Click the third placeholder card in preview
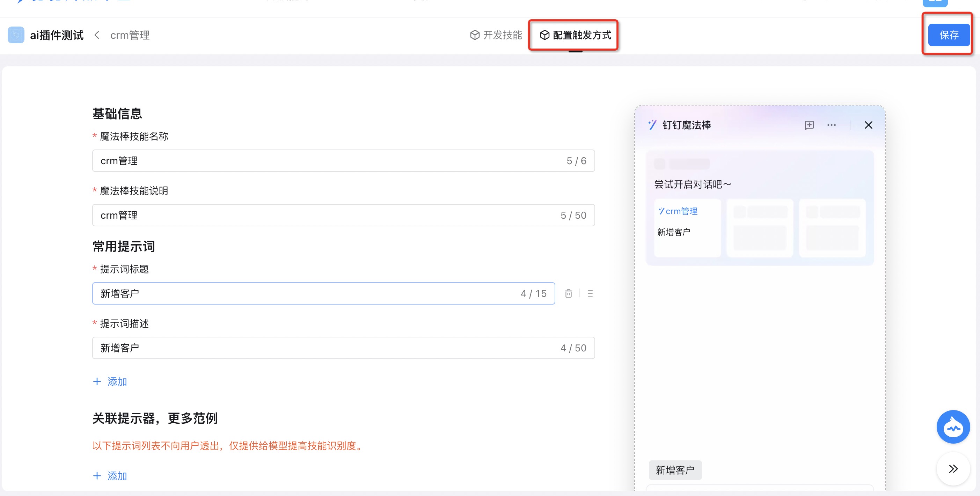This screenshot has height=496, width=980. [832, 227]
